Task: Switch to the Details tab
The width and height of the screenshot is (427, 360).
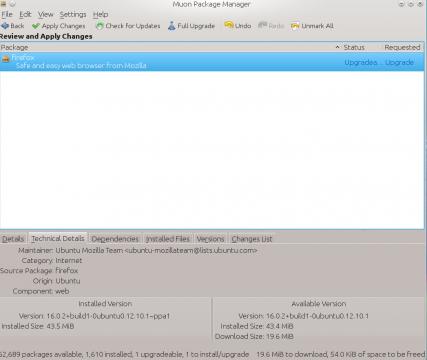Action: [13, 239]
